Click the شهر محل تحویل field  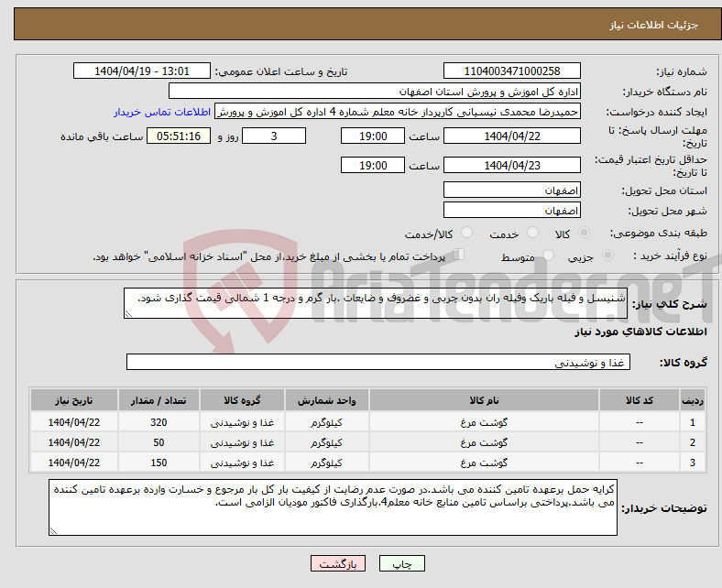coord(511,210)
